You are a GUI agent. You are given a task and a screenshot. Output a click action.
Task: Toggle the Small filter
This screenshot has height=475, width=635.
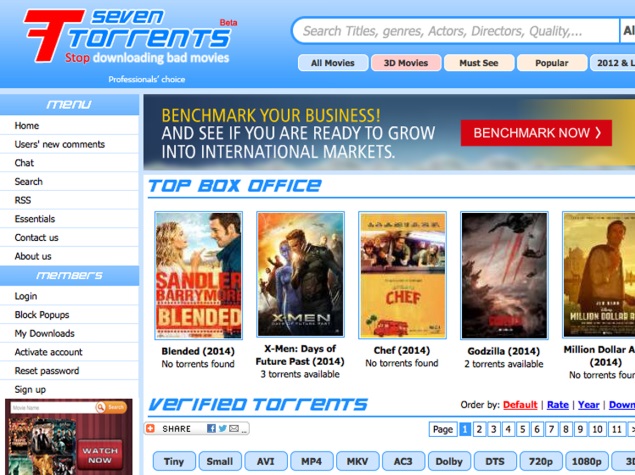point(220,461)
